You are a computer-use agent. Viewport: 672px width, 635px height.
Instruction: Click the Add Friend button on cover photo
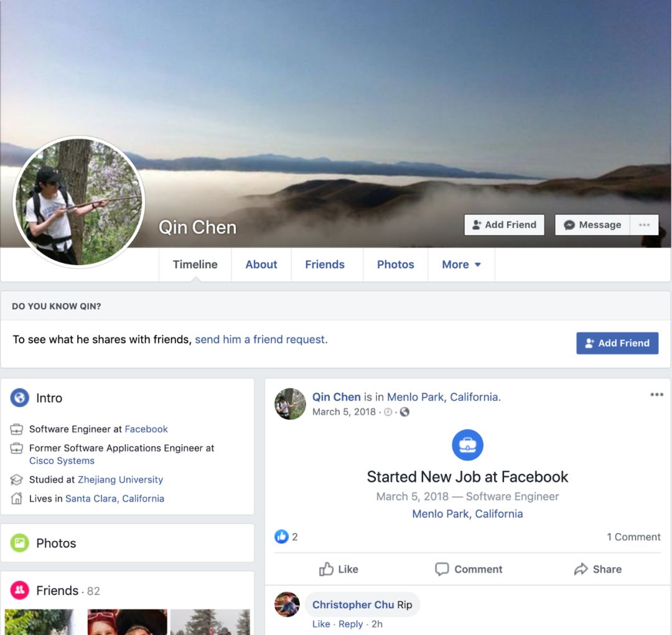[504, 225]
